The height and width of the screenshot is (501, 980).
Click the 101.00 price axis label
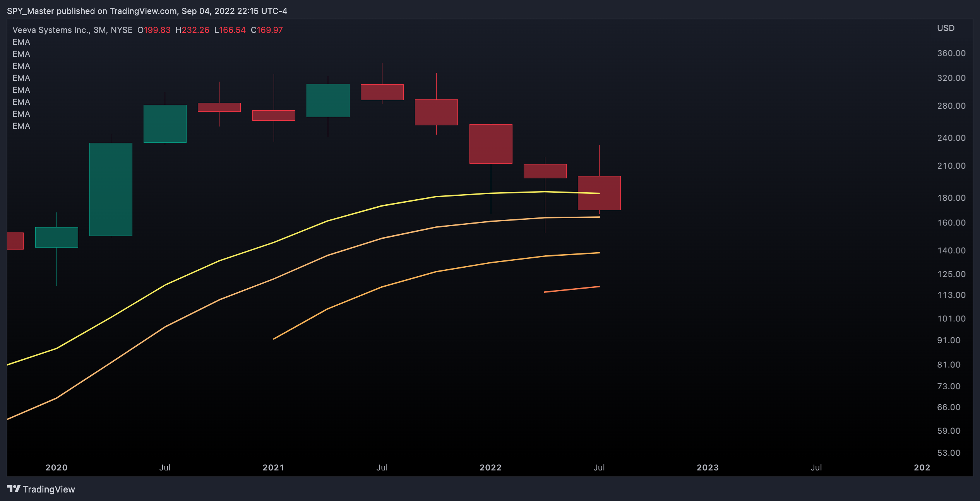pos(951,319)
